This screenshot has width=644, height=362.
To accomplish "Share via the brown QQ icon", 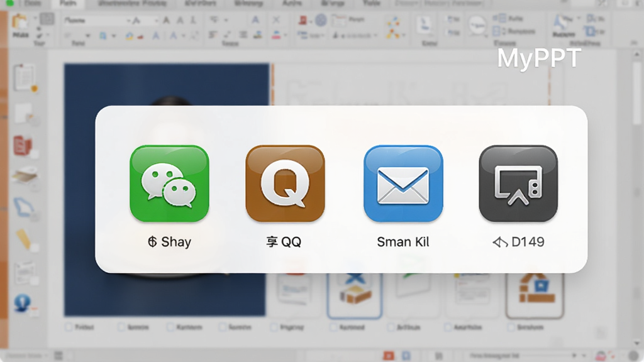I will 285,184.
